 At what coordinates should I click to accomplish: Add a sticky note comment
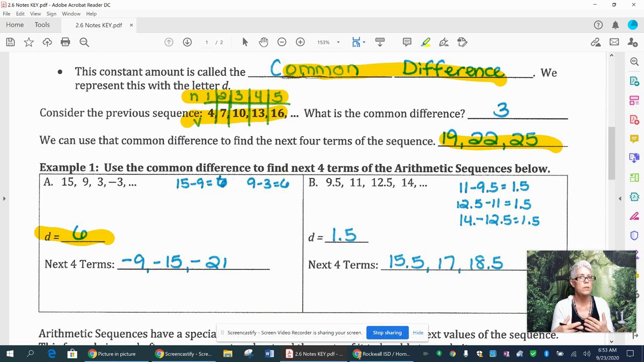pos(407,42)
